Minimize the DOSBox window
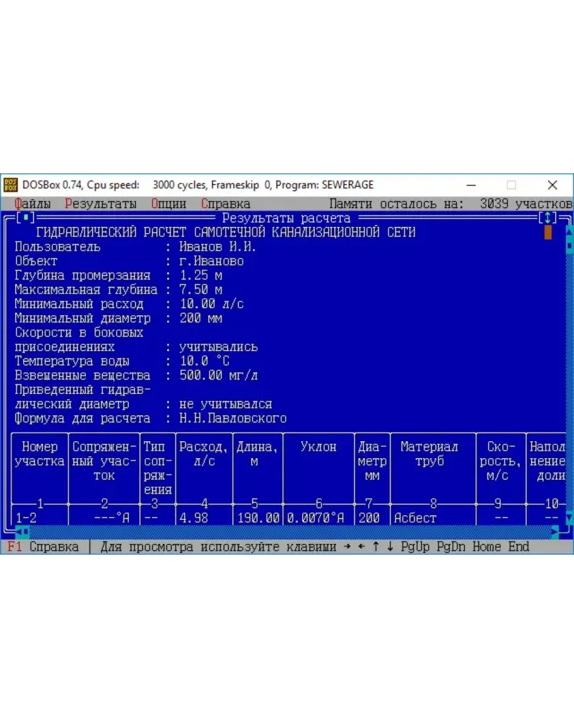This screenshot has height=728, width=574. coord(471,185)
